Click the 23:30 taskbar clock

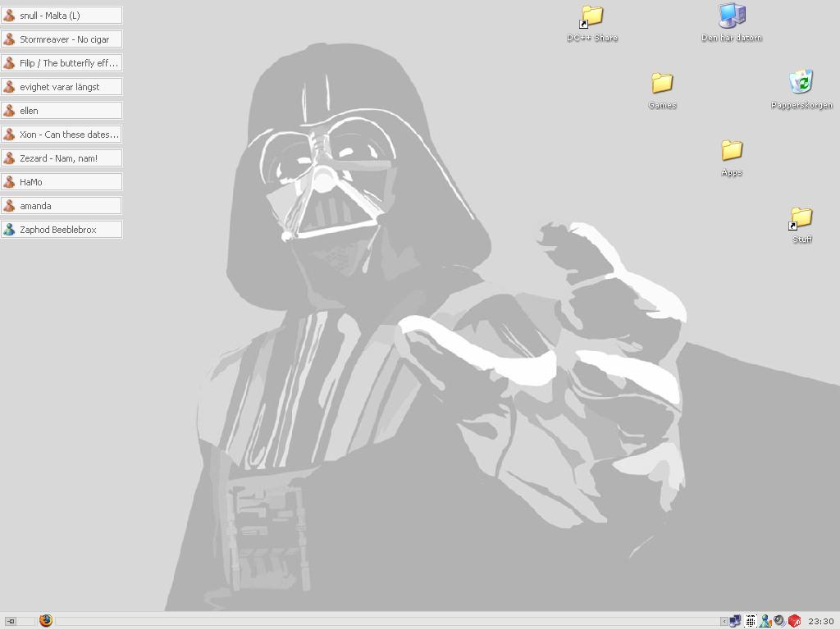coord(820,622)
